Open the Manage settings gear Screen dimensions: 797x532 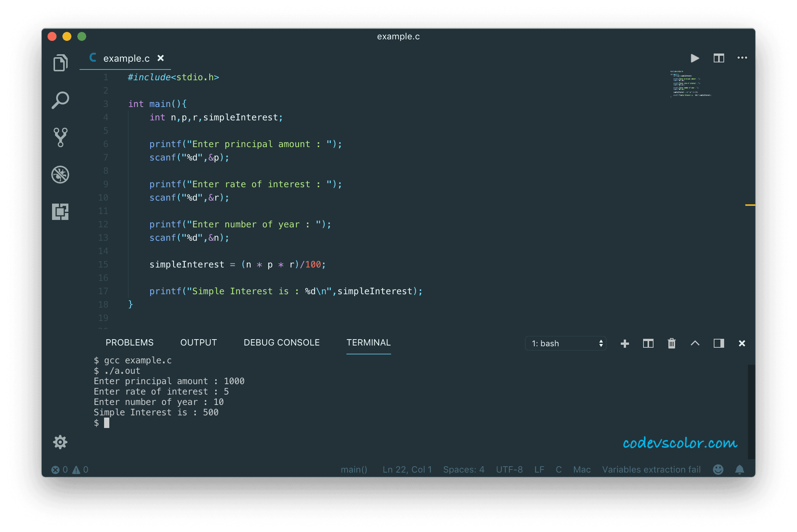coord(60,442)
